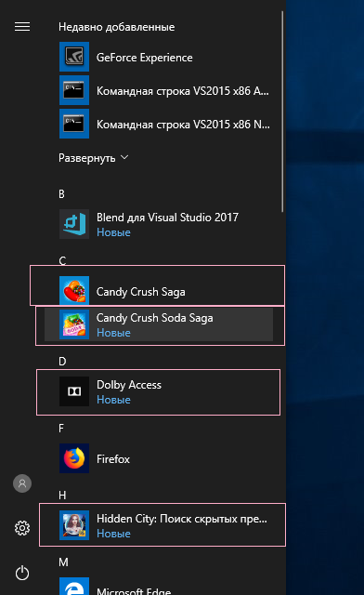Viewport: 364px width, 595px height.
Task: Open Командная строка VS2015 x86 N... entry
Action: coord(183,125)
